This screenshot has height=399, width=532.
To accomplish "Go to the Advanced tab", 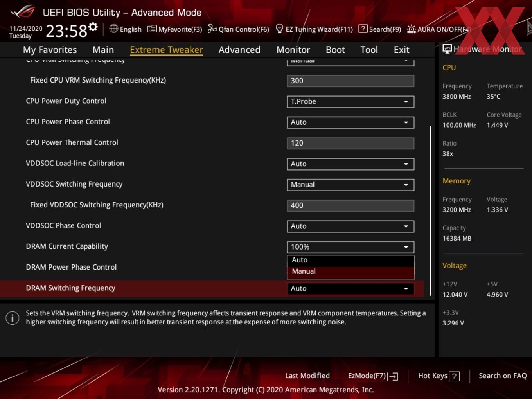I will [239, 50].
